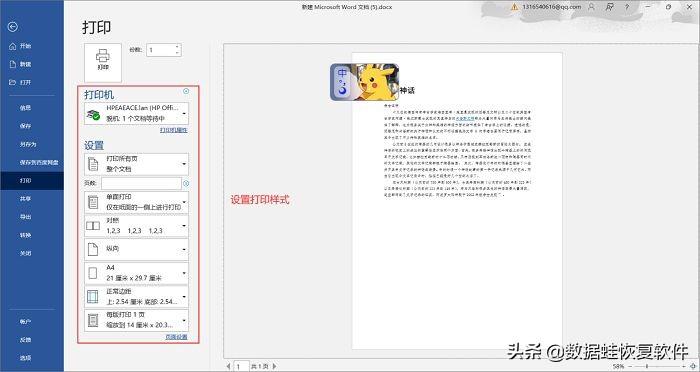Click the collate pages icon
700x372 pixels.
pos(93,226)
